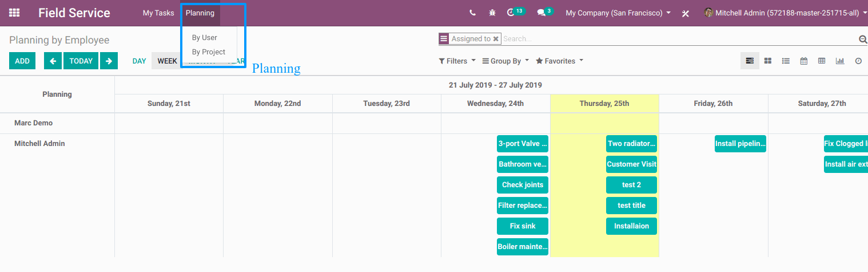Open the test 2 task
This screenshot has width=868, height=272.
(631, 185)
